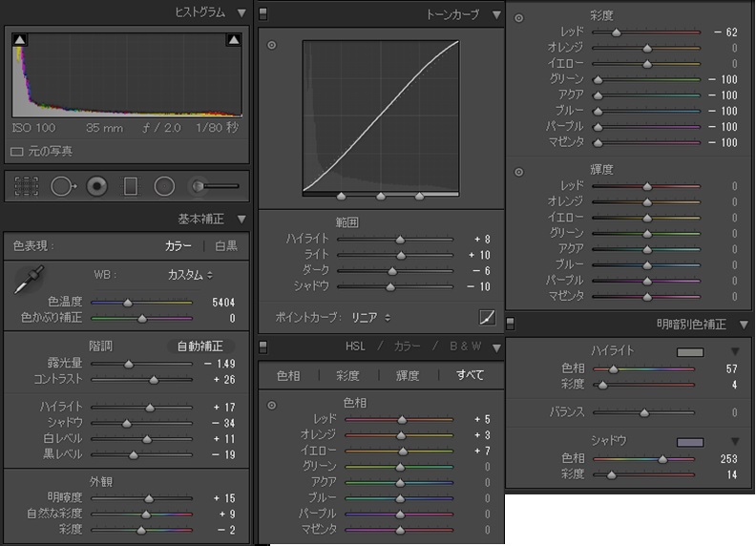Collapse the 明暗別色補正 panel
Screen dimensions: 756x546
click(744, 325)
